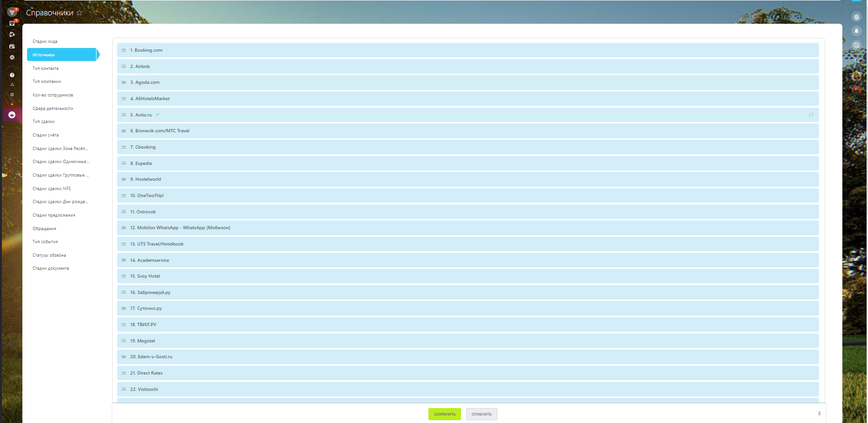Select the Забронируй.ру source row
Screen dimensions: 868x423
[468, 293]
